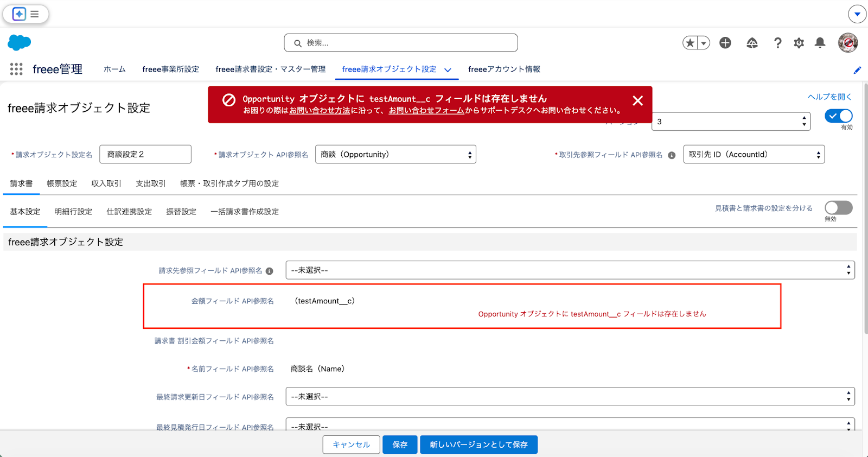Viewport: 868px width, 457px height.
Task: Switch to the 支出取引 tab
Action: [151, 183]
